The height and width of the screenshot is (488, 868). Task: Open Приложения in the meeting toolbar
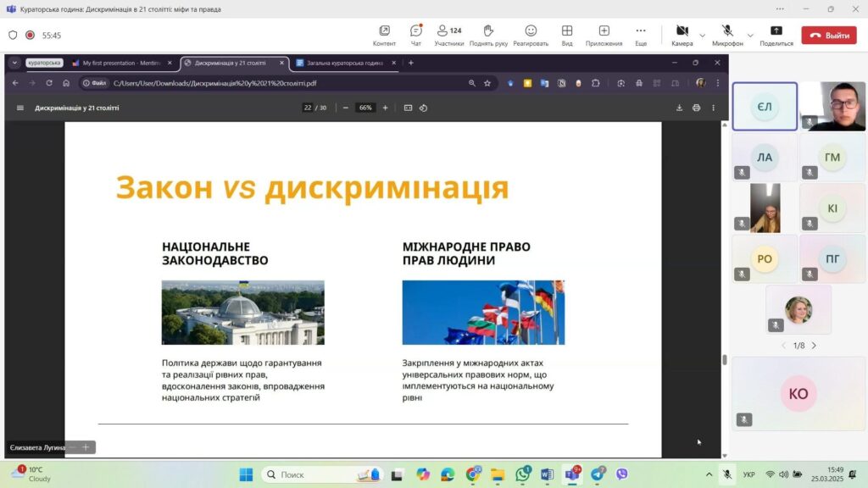pos(604,35)
